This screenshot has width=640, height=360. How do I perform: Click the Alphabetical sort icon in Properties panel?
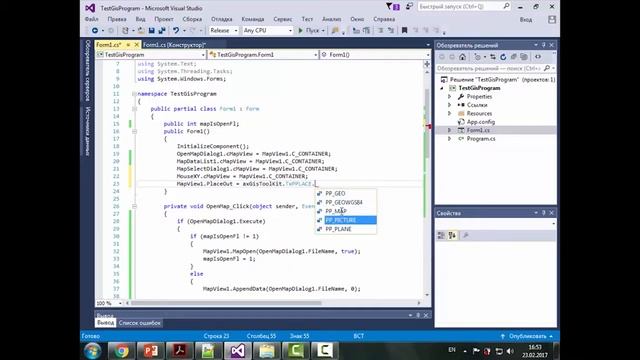[x=452, y=236]
